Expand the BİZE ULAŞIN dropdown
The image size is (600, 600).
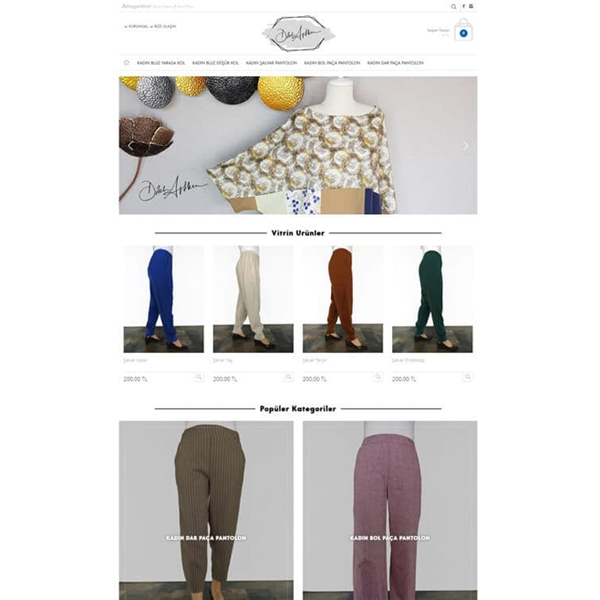(x=163, y=26)
